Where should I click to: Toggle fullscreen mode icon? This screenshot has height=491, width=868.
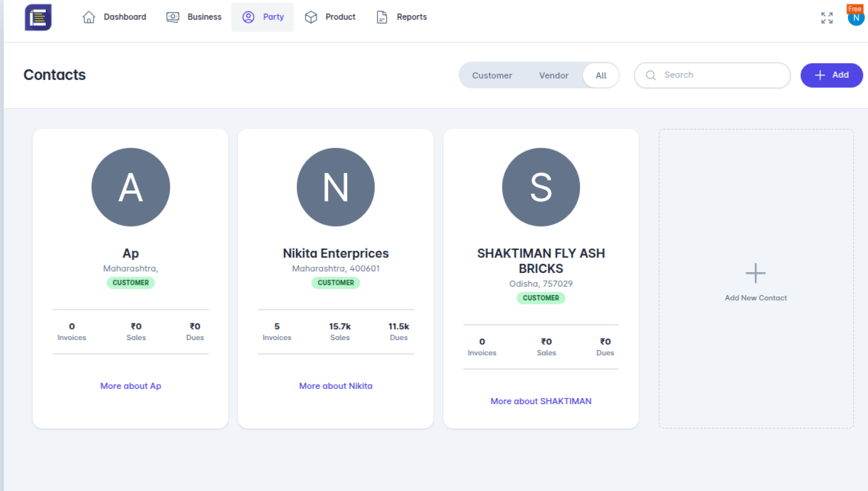(827, 18)
